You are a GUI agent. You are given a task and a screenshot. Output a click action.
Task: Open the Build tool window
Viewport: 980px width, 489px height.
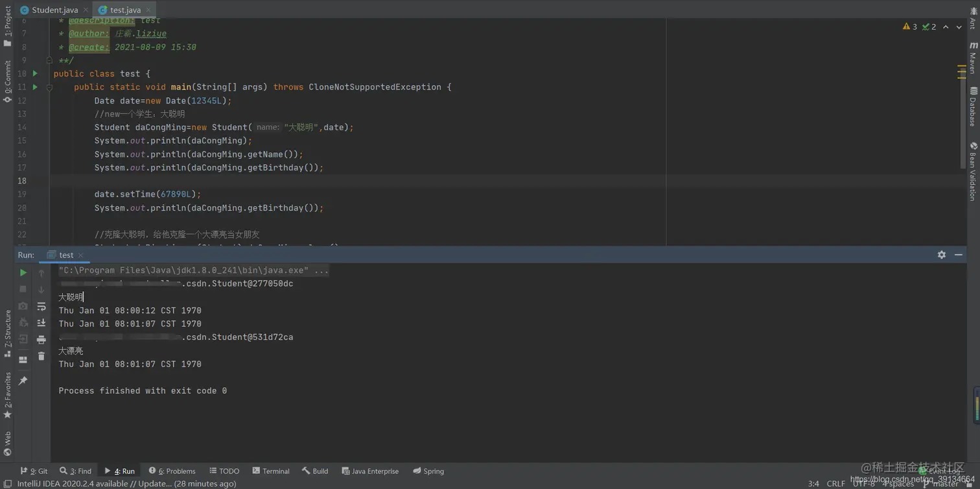(315, 471)
